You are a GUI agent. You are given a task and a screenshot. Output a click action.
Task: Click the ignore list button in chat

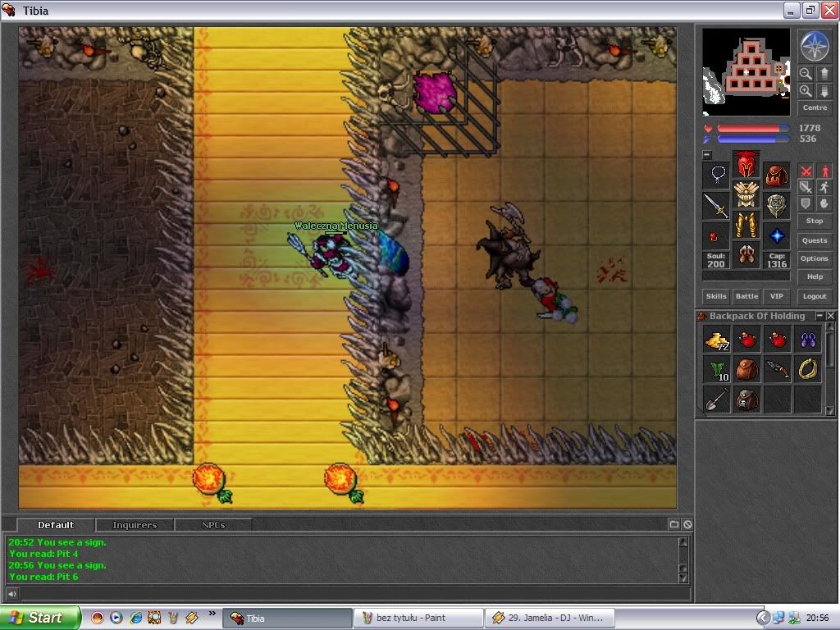pyautogui.click(x=688, y=524)
